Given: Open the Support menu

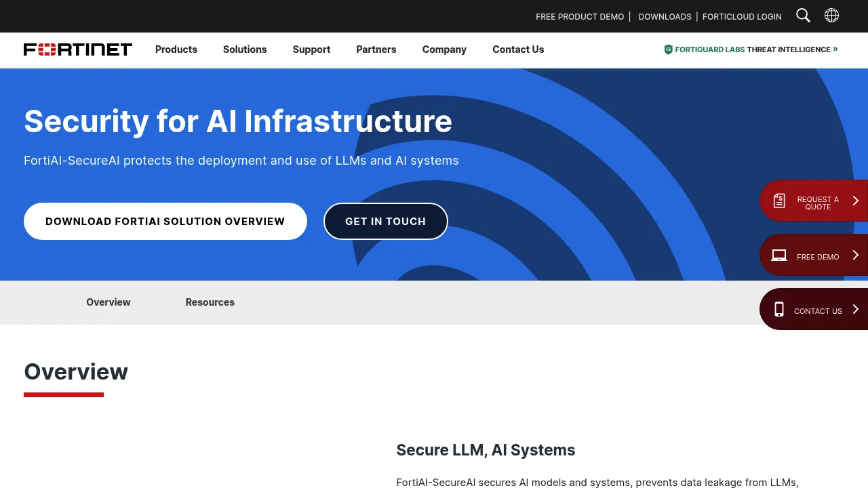Looking at the screenshot, I should [x=311, y=49].
